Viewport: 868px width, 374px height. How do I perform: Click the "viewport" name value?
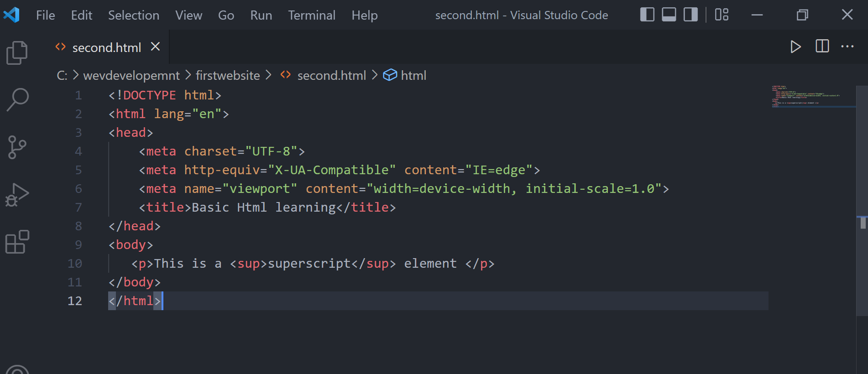[260, 188]
